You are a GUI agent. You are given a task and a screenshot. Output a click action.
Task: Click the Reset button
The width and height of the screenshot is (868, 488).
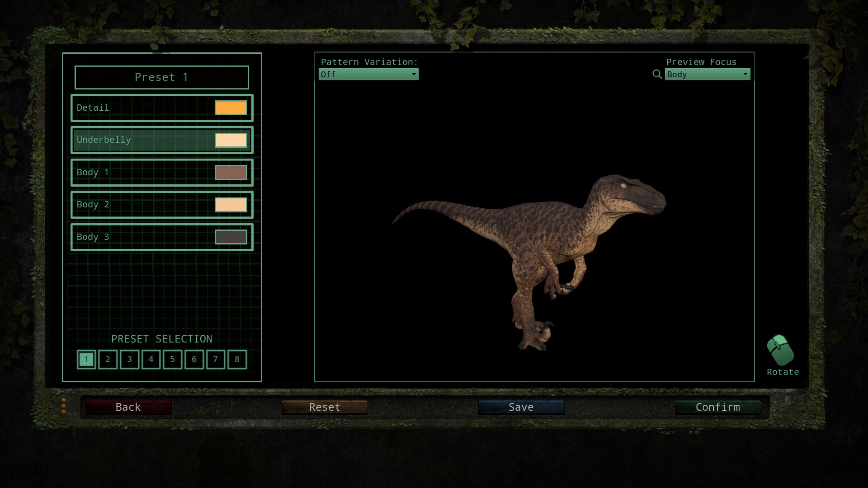click(x=325, y=407)
